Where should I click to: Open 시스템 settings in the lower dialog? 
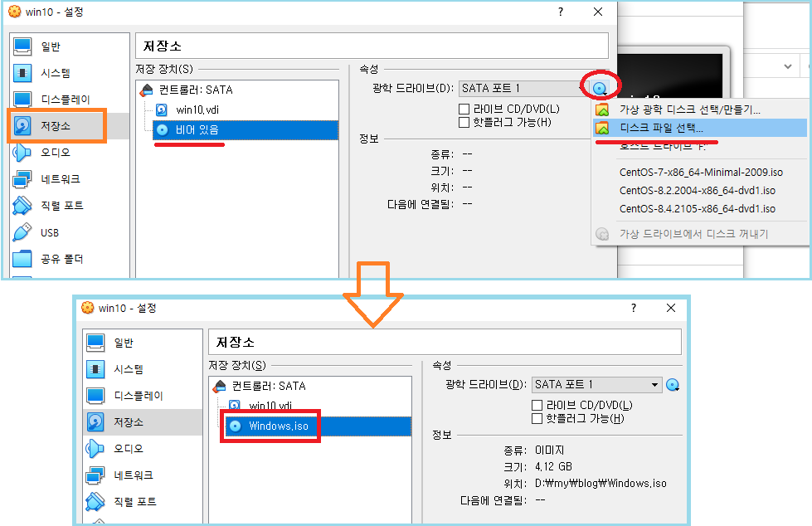[x=143, y=369]
